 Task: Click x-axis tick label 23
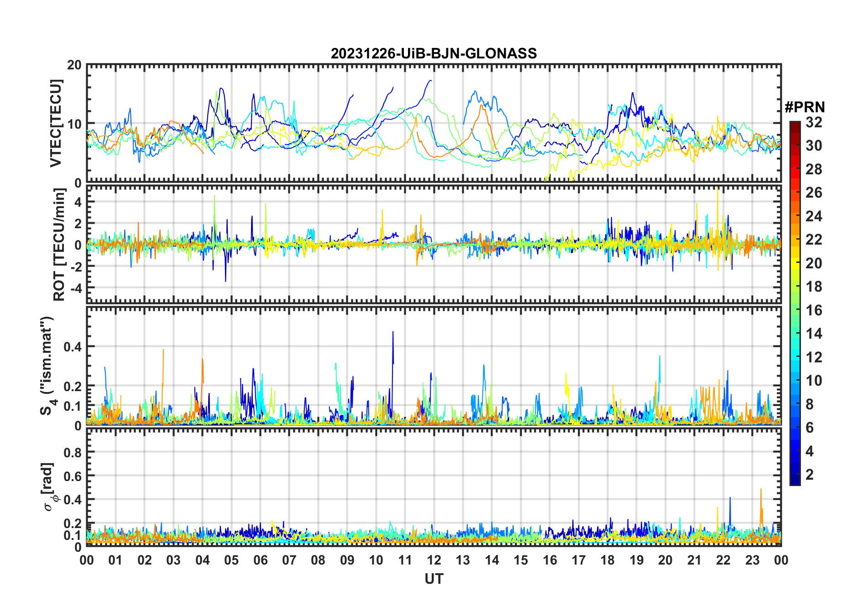coord(752,560)
